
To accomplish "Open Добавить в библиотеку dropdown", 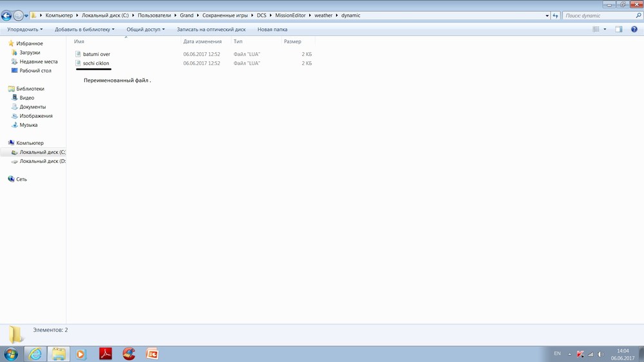I will (84, 30).
